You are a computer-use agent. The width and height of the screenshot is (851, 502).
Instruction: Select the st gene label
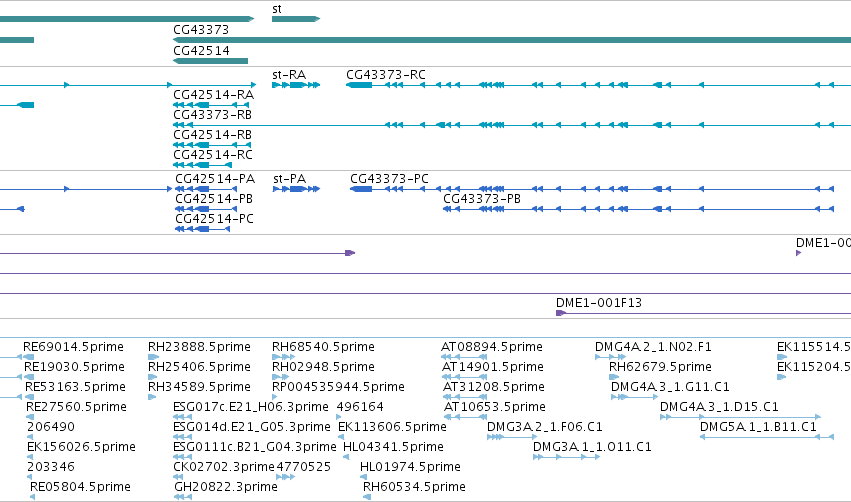click(x=277, y=9)
